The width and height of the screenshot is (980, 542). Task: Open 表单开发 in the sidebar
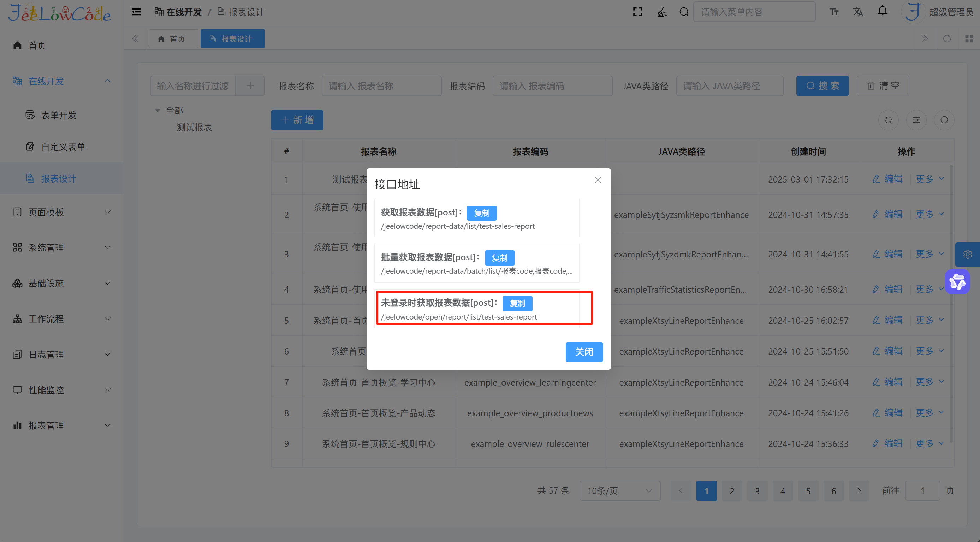point(59,115)
